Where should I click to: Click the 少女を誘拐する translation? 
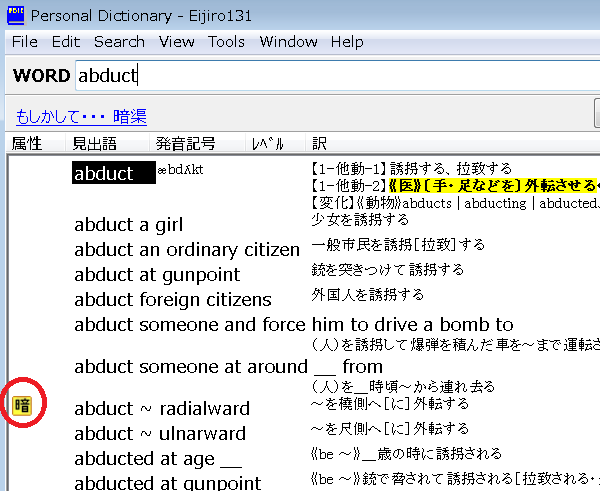[x=360, y=220]
